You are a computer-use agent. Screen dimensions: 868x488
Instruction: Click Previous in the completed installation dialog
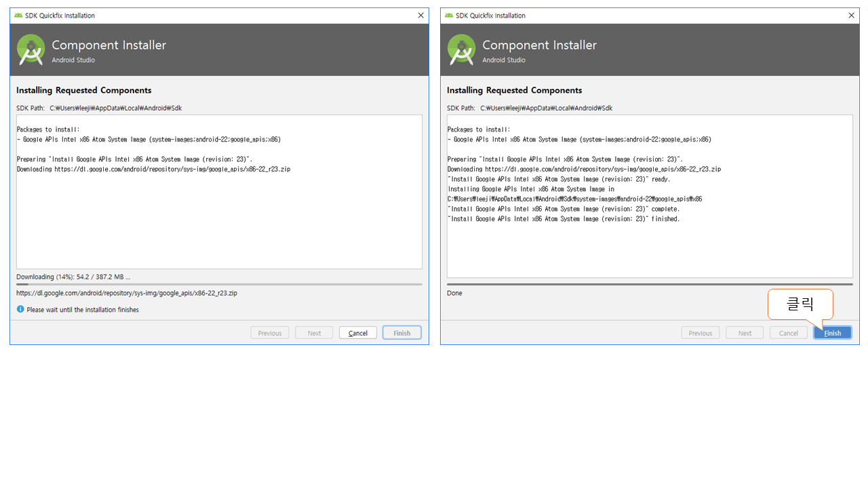click(x=701, y=333)
